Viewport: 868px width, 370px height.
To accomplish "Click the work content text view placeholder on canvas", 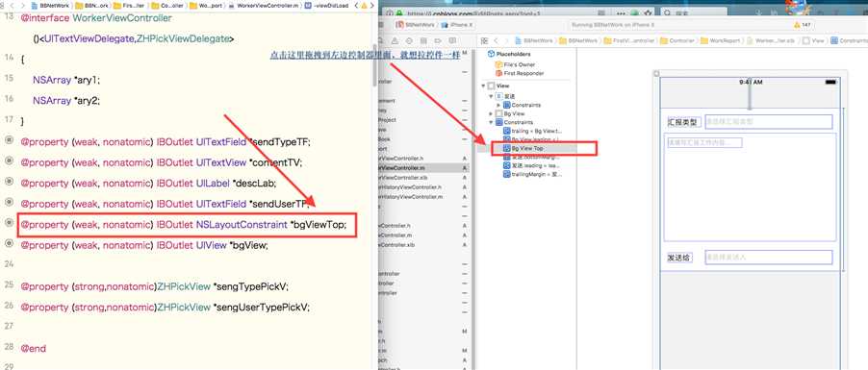I will coord(704,142).
